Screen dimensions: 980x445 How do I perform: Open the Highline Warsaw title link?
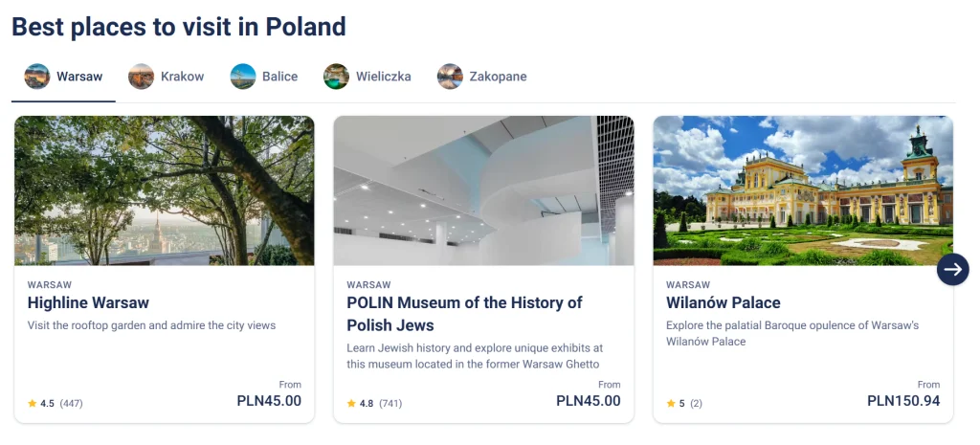point(88,302)
